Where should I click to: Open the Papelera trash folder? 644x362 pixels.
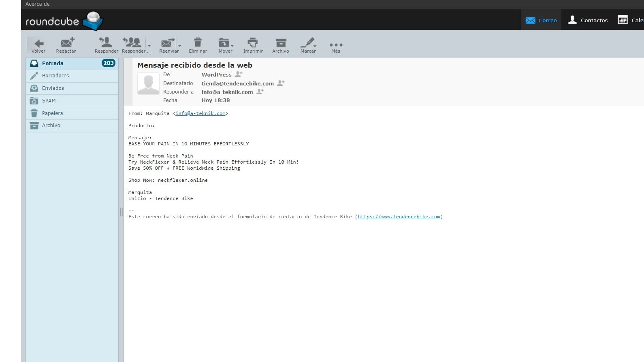pyautogui.click(x=72, y=113)
